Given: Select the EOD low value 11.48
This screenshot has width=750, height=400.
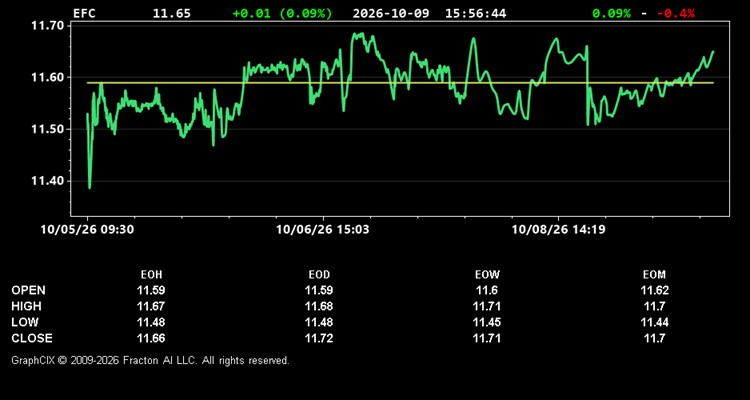Looking at the screenshot, I should point(319,322).
